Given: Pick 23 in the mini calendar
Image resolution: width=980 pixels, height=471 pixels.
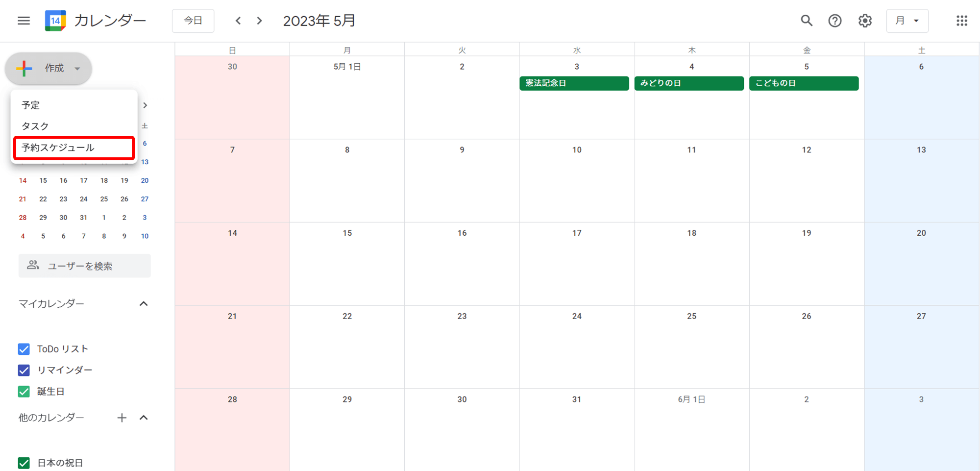Looking at the screenshot, I should (x=63, y=199).
